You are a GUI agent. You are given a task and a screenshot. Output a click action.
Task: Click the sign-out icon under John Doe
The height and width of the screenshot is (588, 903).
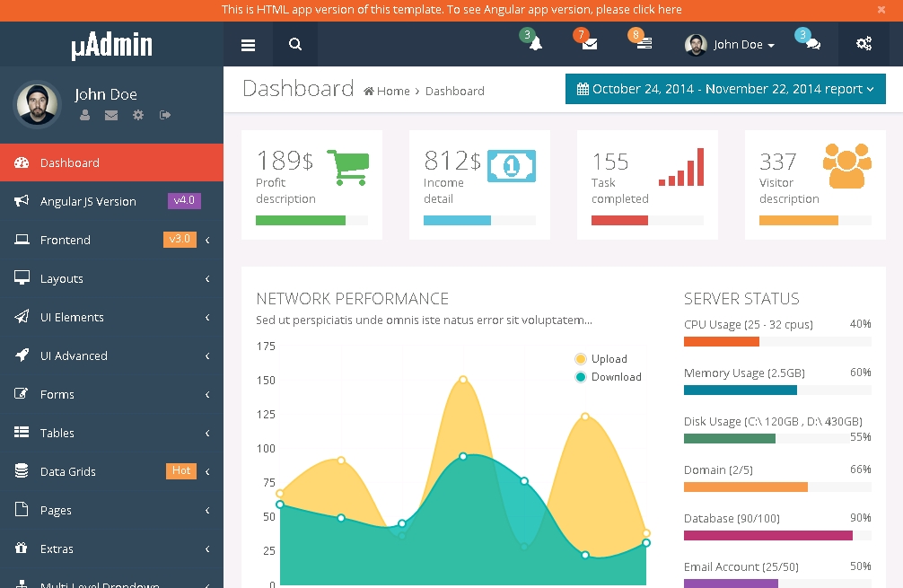point(165,115)
